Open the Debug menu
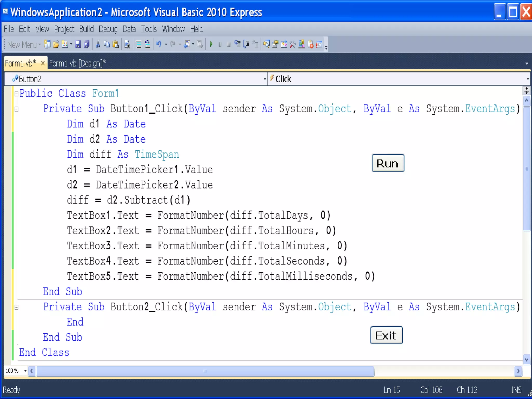532x399 pixels. (x=108, y=29)
